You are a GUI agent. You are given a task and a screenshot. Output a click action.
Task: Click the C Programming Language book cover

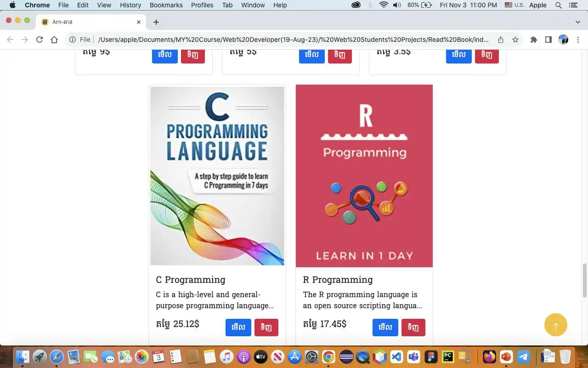217,176
